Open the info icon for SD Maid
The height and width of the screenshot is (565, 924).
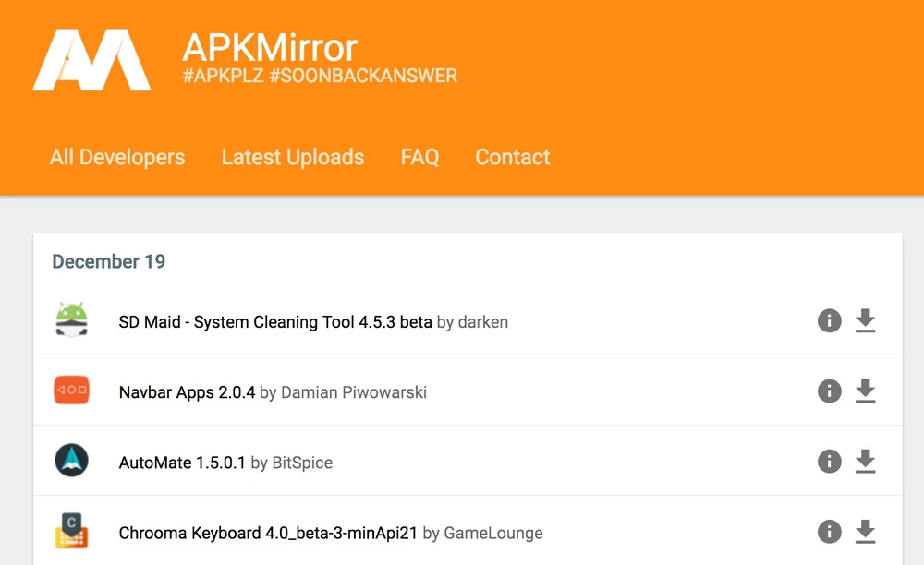pyautogui.click(x=829, y=320)
